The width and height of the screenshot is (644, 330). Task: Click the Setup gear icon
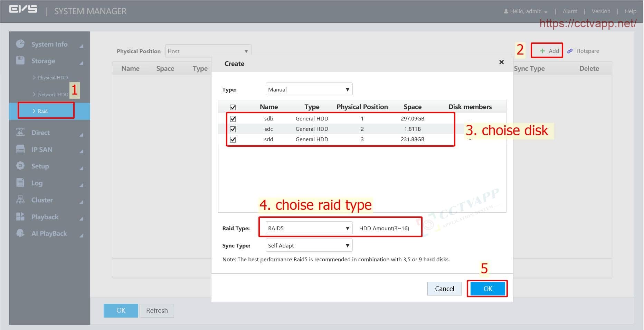(20, 166)
